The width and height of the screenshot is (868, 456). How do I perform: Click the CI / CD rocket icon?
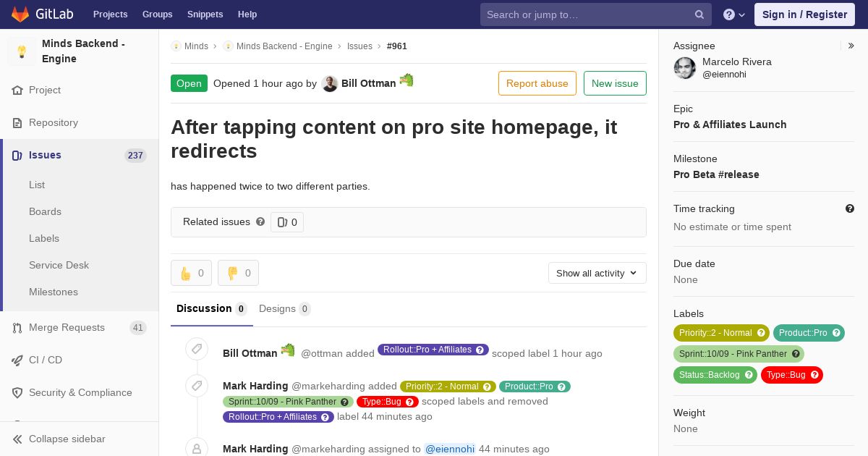click(x=17, y=360)
